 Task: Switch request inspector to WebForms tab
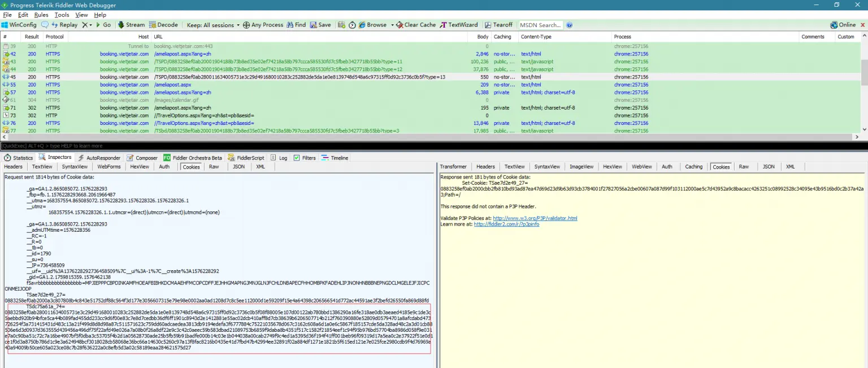point(109,167)
